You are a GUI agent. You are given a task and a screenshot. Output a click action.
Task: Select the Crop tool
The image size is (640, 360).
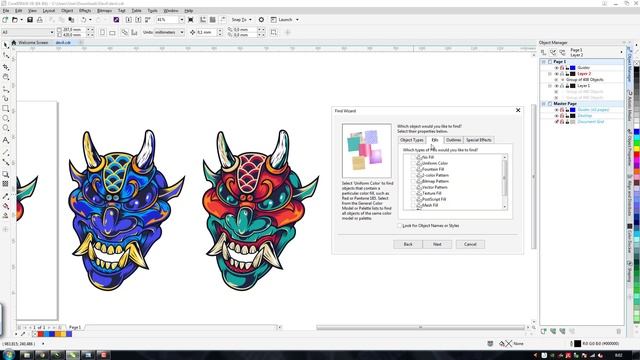pos(6,67)
